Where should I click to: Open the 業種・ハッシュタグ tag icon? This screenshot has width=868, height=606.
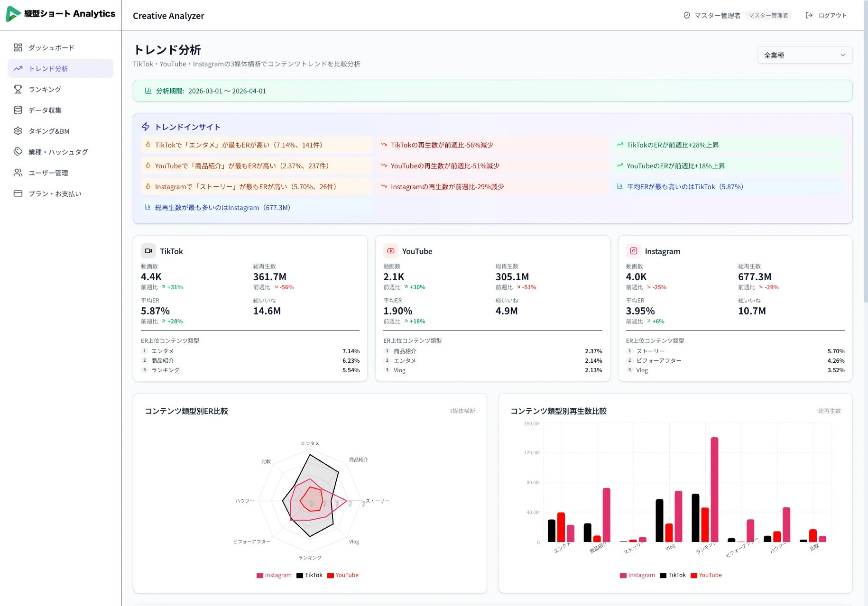coord(18,152)
